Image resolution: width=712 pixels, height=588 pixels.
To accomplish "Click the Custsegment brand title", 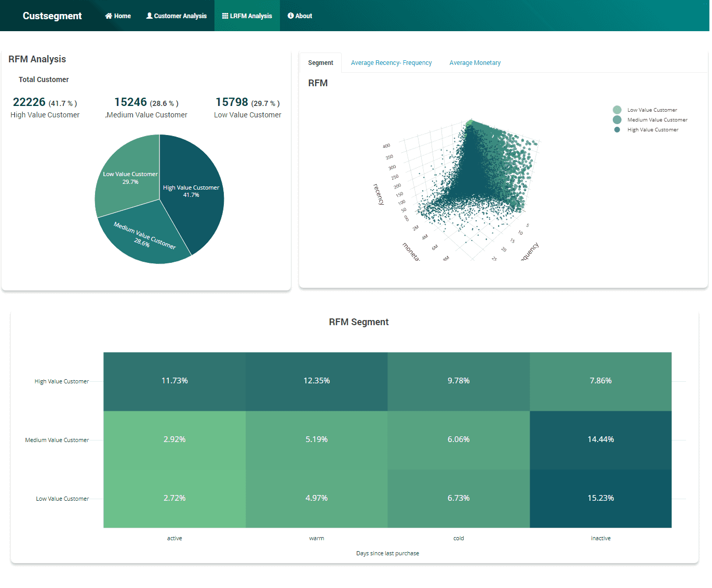I will [52, 16].
